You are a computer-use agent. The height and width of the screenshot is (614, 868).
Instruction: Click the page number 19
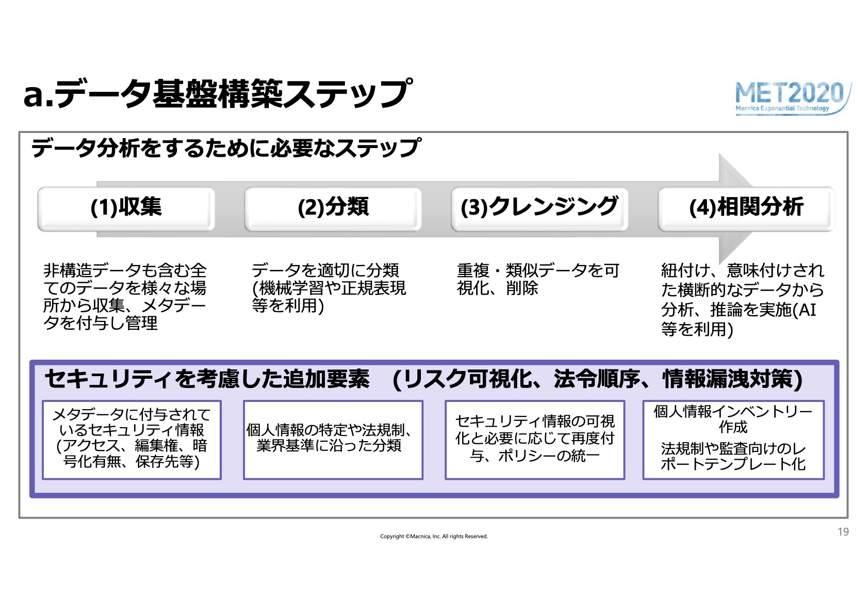pos(843,532)
